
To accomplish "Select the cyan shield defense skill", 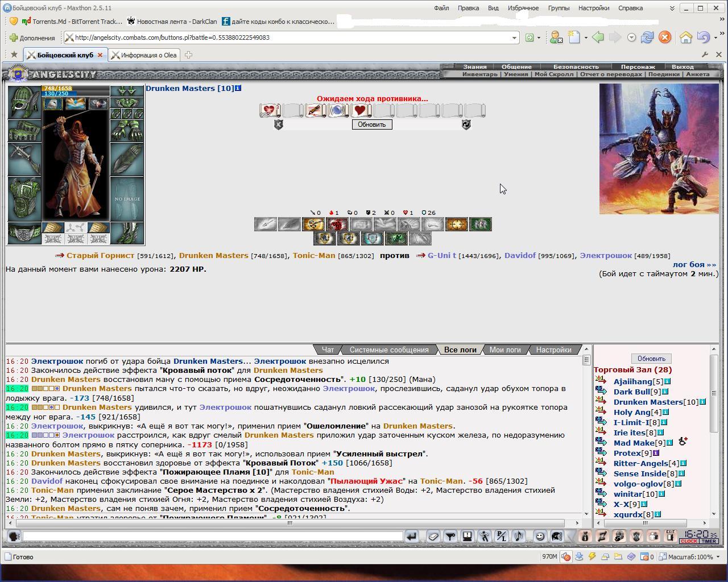I will coord(372,239).
